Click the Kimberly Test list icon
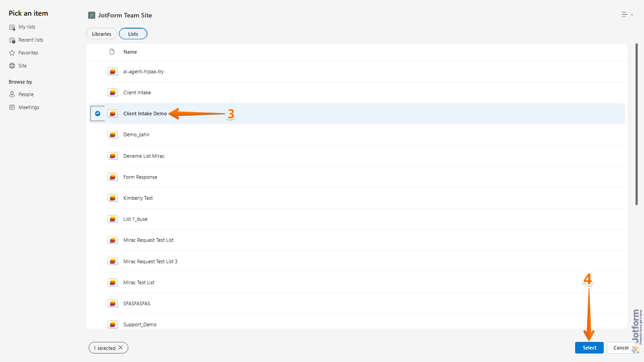The height and width of the screenshot is (362, 644). 113,198
